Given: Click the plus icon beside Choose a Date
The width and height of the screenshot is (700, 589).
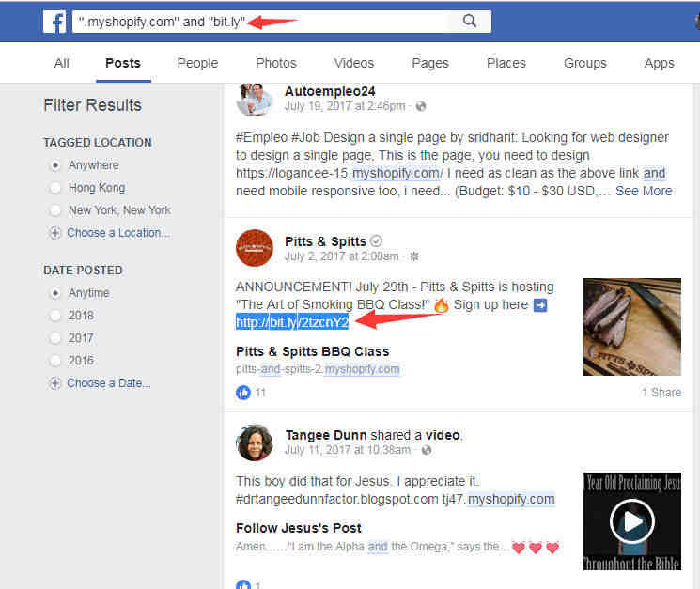Looking at the screenshot, I should pos(54,383).
